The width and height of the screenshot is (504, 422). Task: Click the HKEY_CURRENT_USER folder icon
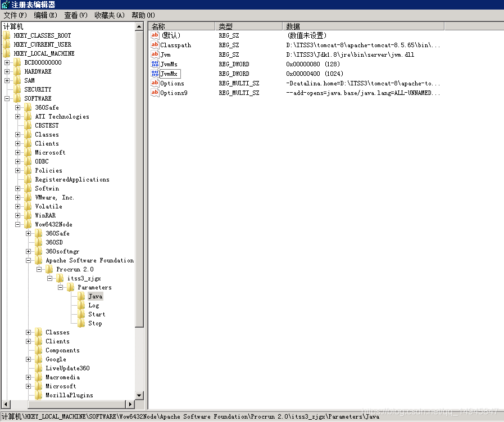[7, 44]
